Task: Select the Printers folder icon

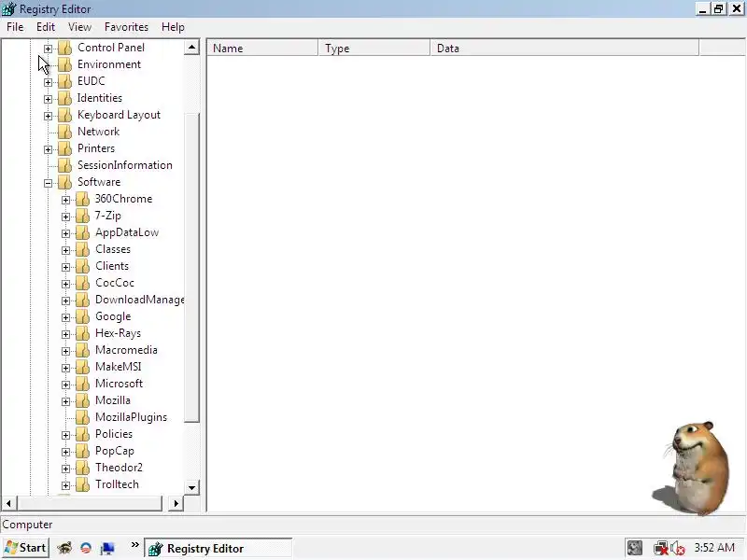Action: point(64,148)
